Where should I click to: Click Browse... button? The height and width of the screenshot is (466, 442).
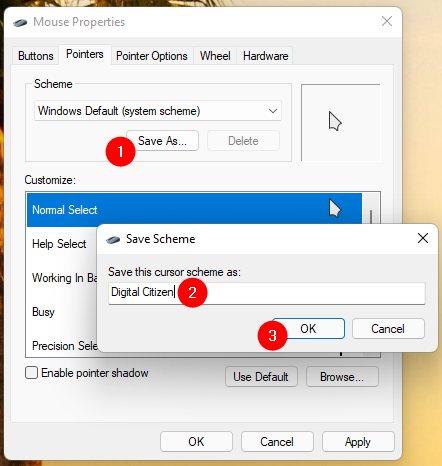tap(342, 377)
